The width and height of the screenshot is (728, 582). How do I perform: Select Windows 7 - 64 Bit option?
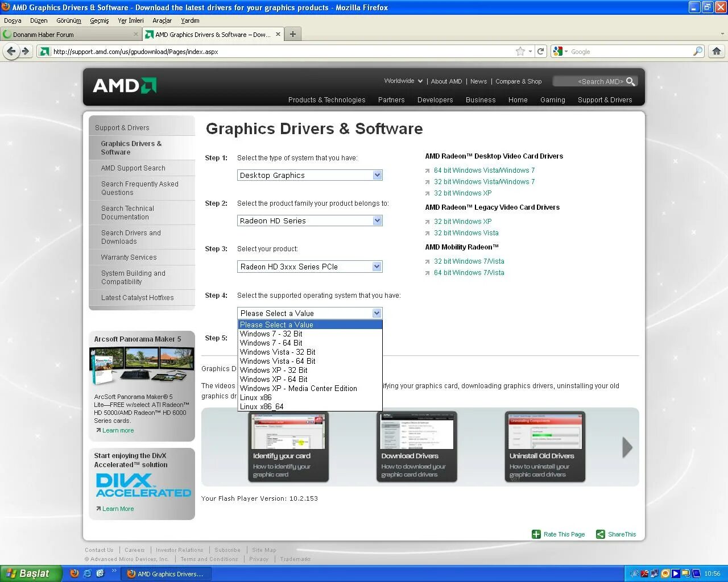(x=310, y=343)
